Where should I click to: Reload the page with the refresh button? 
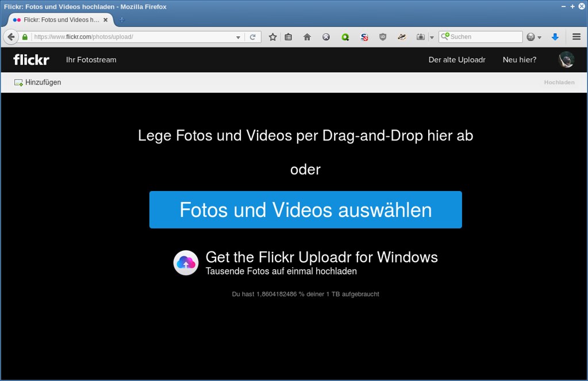coord(253,37)
